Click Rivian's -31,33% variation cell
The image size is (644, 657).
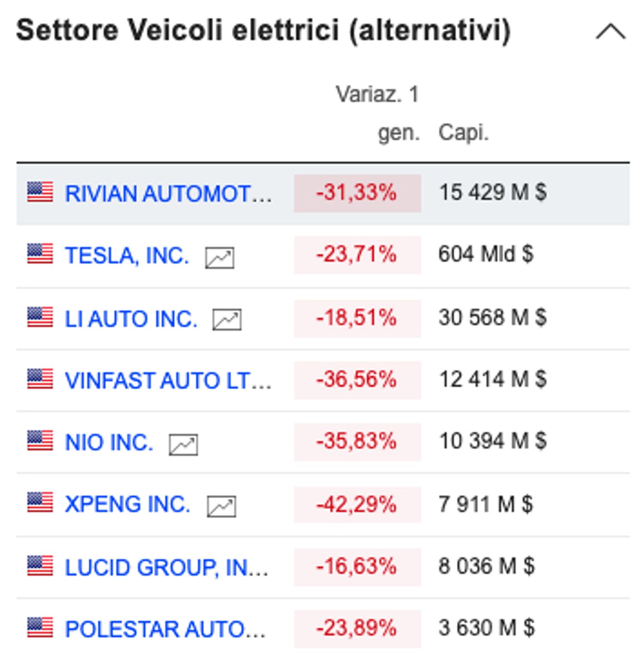[357, 193]
